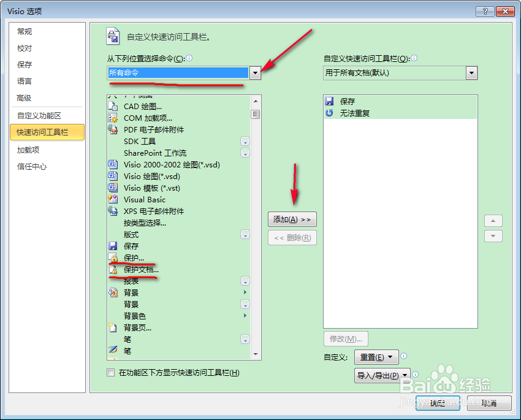521x420 pixels.
Task: Click the commands list scroll up arrow
Action: click(256, 101)
